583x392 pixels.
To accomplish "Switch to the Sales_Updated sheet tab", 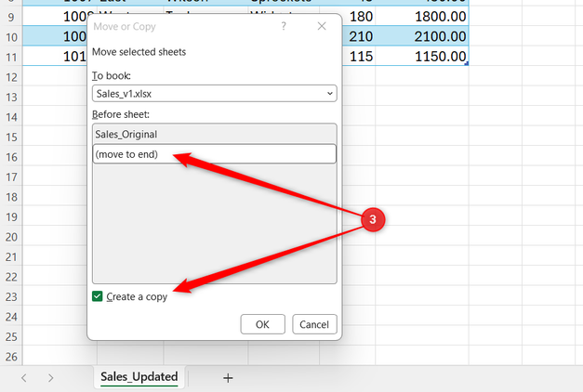I will [x=139, y=377].
